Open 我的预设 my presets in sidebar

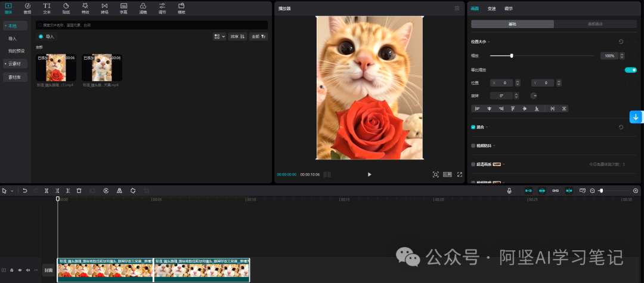17,51
